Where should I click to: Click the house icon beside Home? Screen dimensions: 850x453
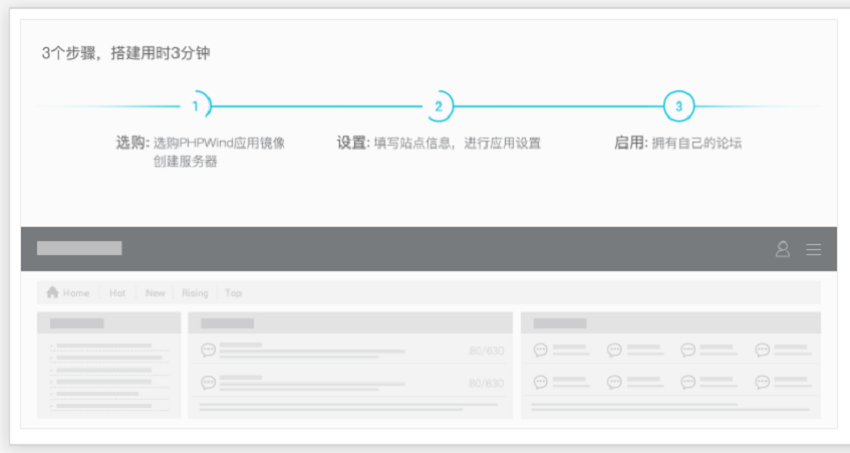click(52, 293)
